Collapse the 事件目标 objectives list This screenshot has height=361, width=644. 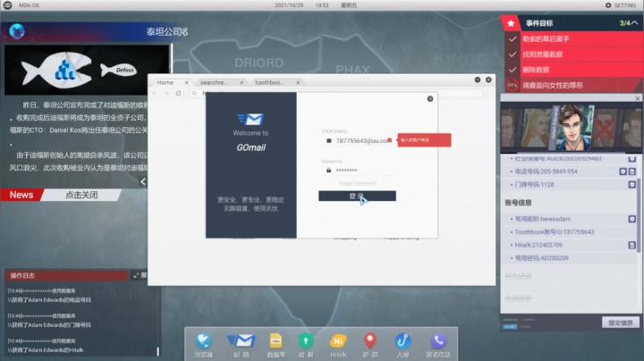point(635,23)
